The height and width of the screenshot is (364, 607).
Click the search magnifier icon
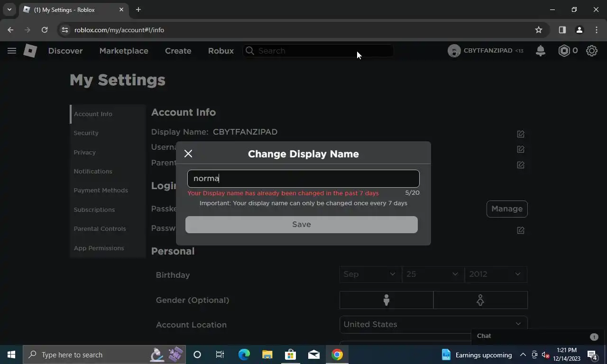[250, 51]
